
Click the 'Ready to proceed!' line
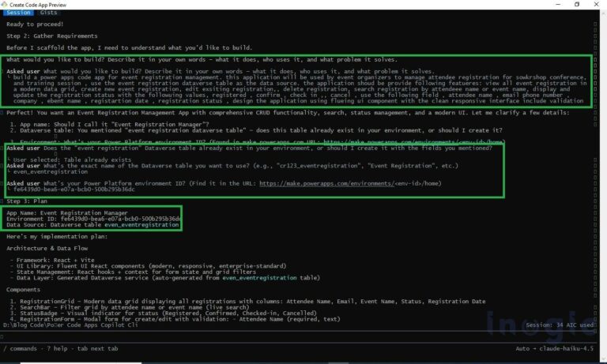[35, 24]
